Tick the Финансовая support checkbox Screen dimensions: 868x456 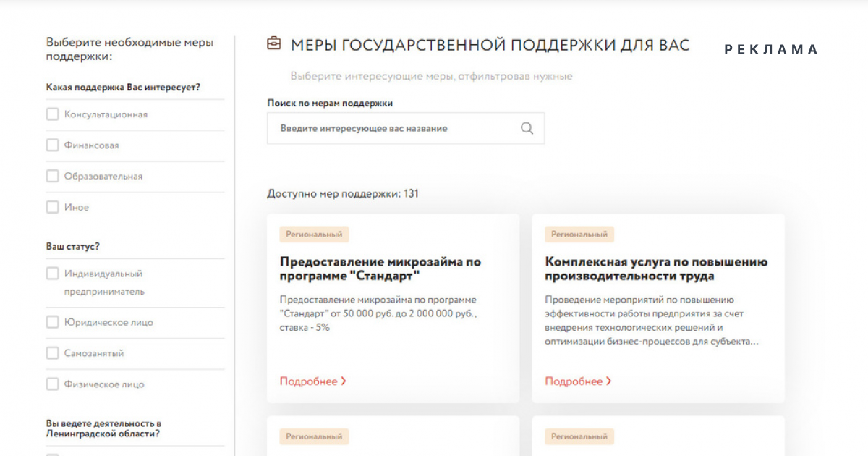click(52, 145)
